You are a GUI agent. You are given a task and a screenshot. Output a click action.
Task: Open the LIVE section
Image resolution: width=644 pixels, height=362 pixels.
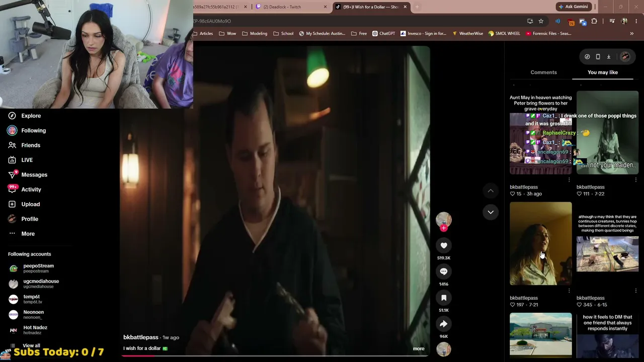21,160
